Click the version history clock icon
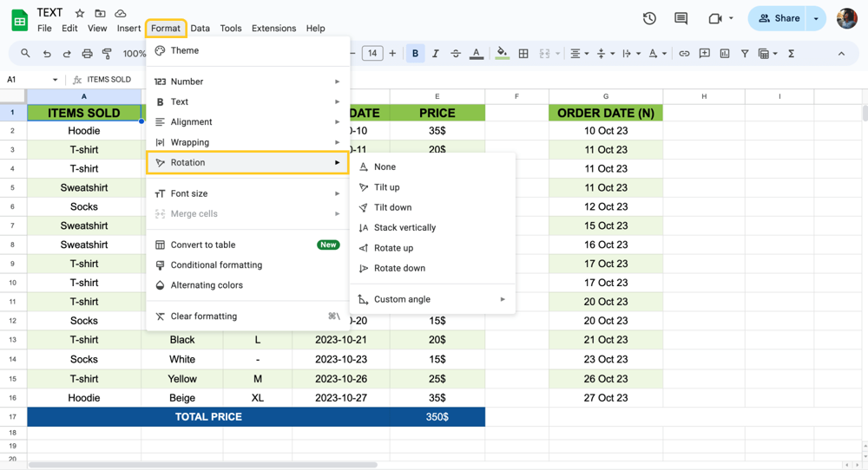868x470 pixels. pyautogui.click(x=649, y=18)
